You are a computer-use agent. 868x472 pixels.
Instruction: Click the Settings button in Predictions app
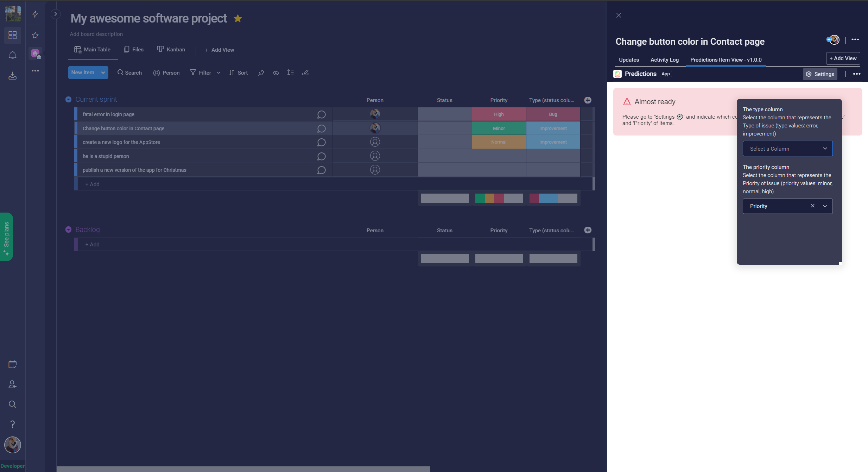coord(820,74)
